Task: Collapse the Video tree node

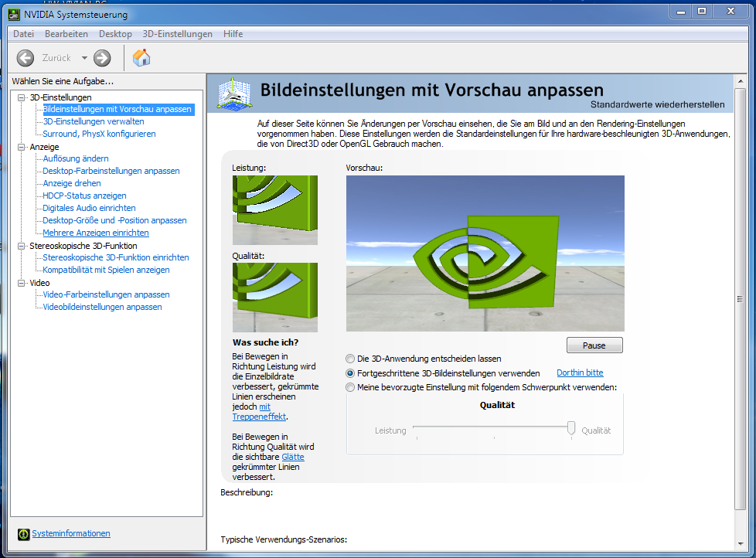Action: 21,283
